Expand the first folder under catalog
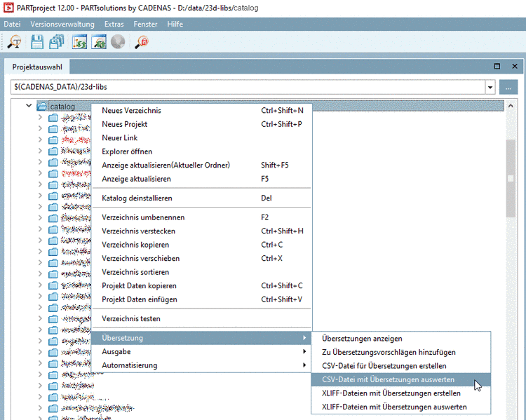 point(40,117)
